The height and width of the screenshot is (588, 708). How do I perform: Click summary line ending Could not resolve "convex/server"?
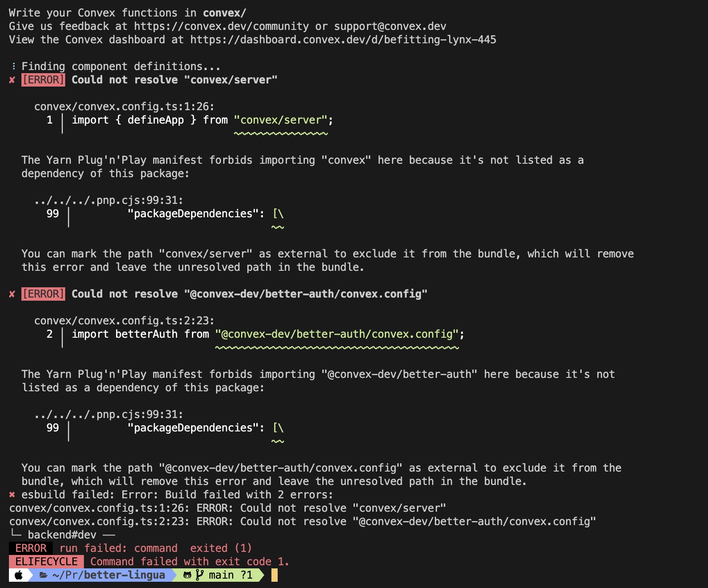coord(228,508)
